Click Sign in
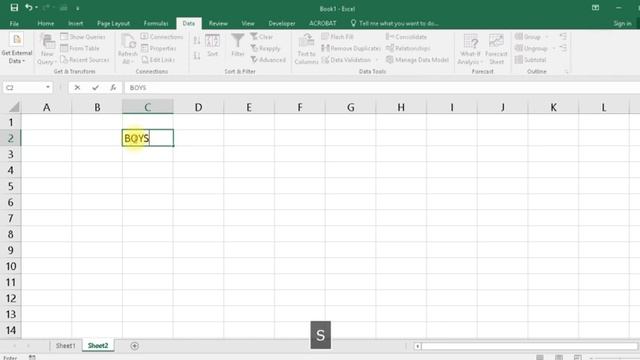Viewport: 640px width, 360px height. 622,23
